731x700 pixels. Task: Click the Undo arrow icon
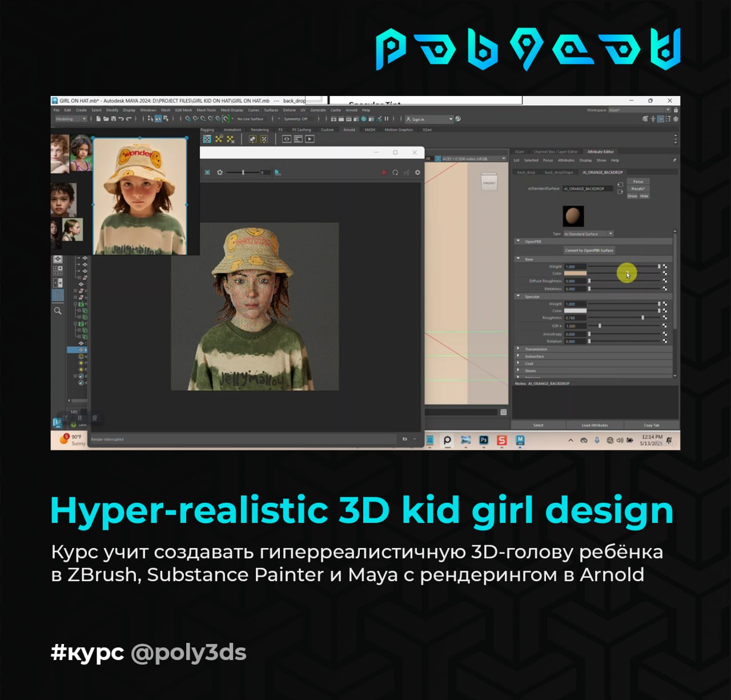[121, 119]
